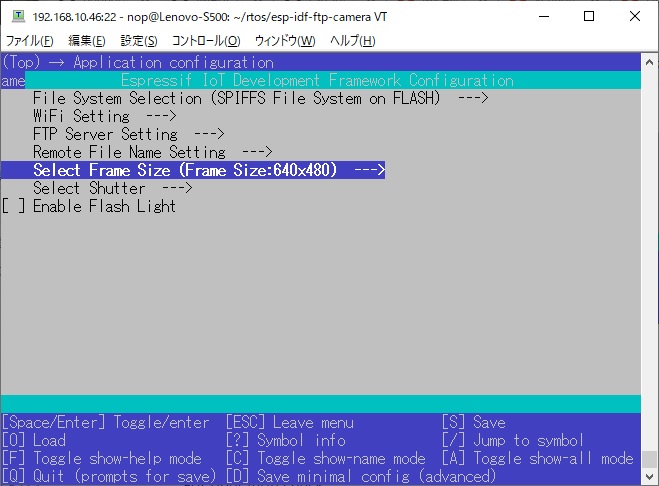Click the '[F] Toggle show-help mode' hint
The width and height of the screenshot is (659, 486).
tap(102, 459)
